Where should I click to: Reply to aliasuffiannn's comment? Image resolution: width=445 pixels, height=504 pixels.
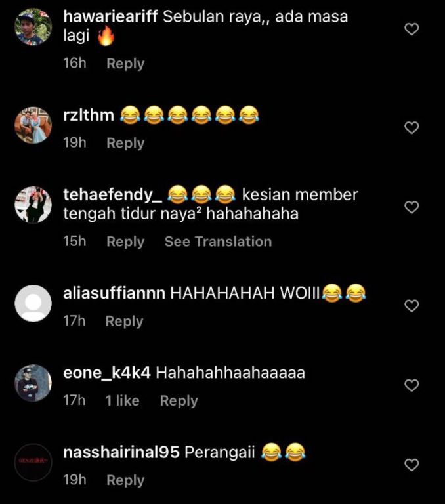[124, 321]
